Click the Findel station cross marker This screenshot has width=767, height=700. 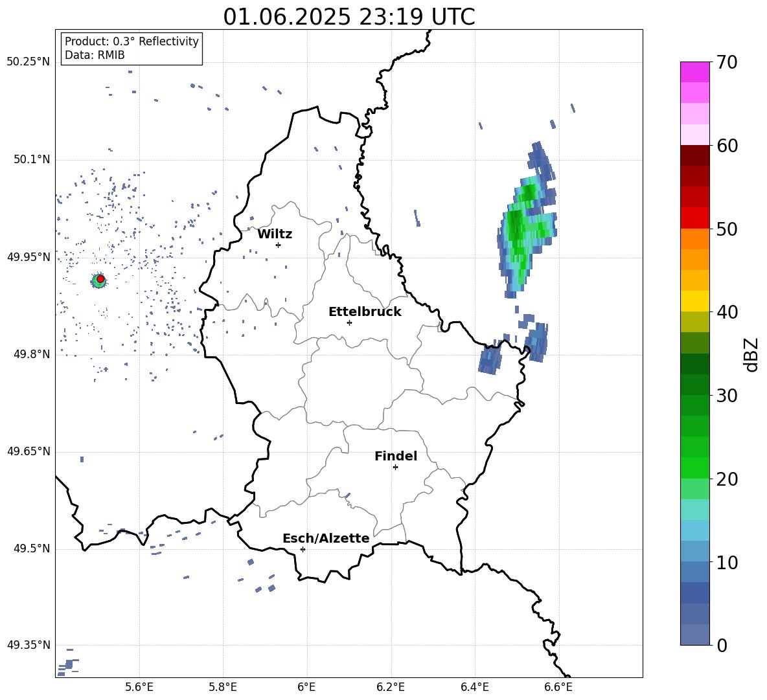(x=395, y=468)
